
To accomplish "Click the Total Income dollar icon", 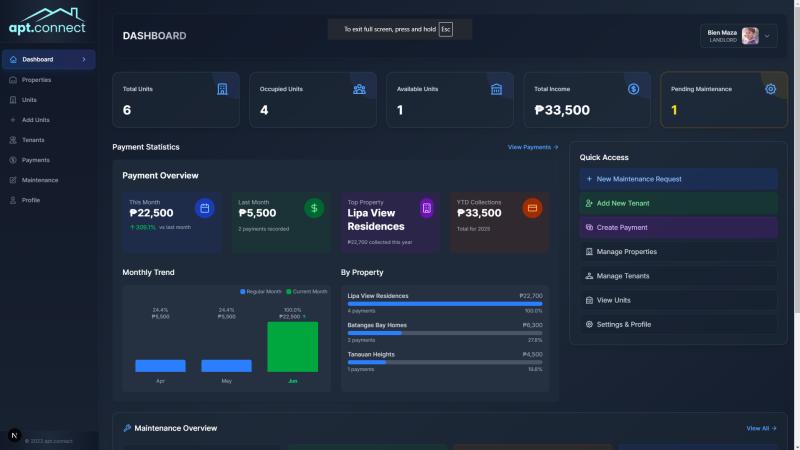I will point(633,89).
